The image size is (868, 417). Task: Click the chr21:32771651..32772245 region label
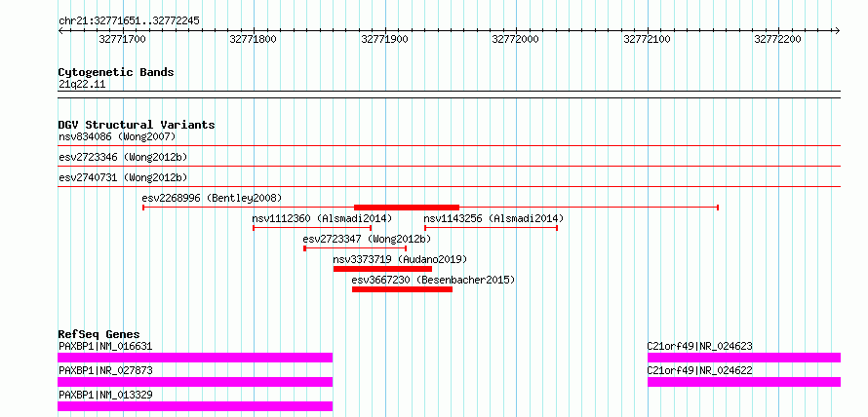(x=129, y=21)
